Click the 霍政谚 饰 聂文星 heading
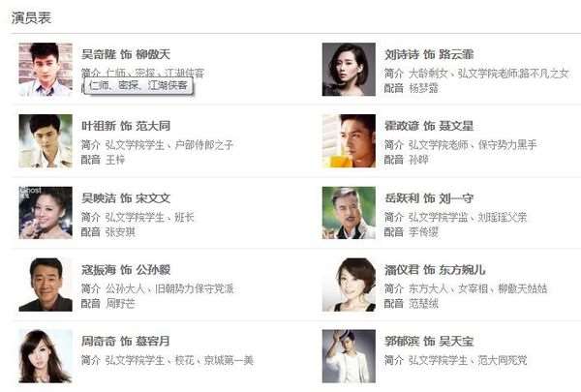This screenshot has width=581, height=392. point(429,126)
